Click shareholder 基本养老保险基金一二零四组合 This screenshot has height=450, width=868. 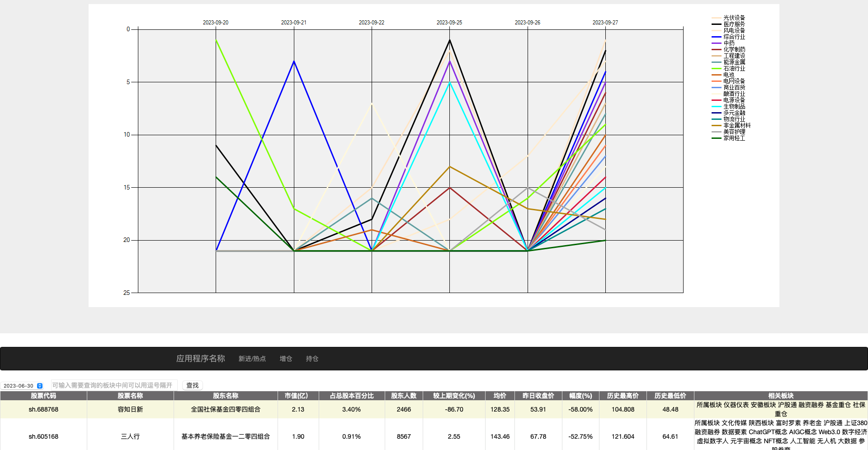point(226,436)
